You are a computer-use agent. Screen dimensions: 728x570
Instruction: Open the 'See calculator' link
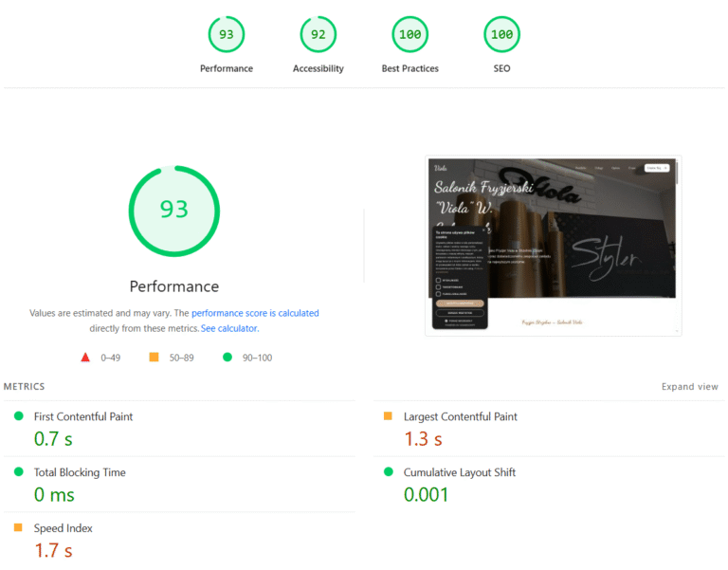(229, 328)
